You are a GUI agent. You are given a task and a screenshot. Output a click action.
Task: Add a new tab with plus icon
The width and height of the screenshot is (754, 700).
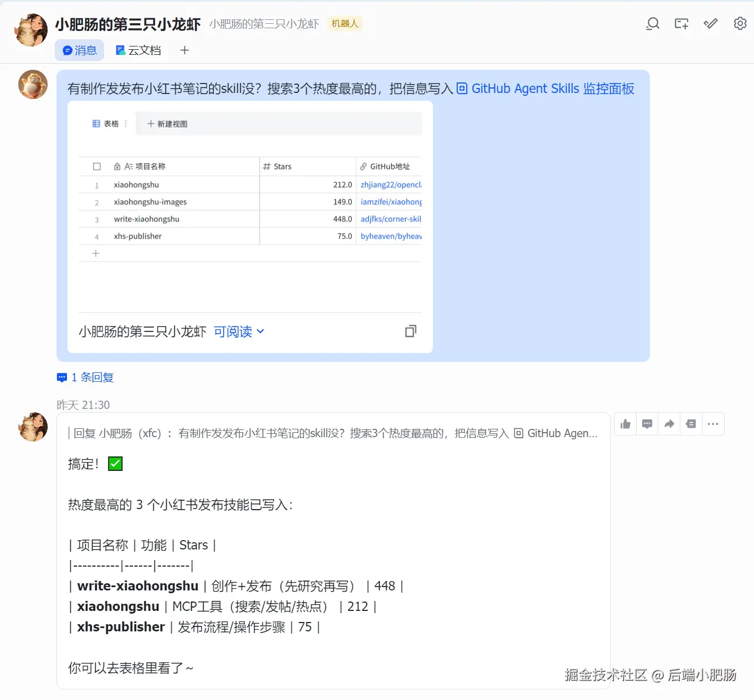tap(185, 50)
